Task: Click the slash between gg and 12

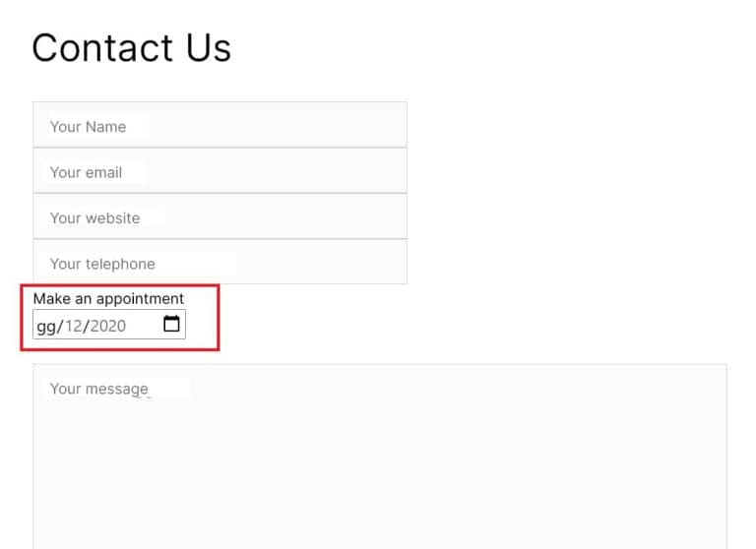Action: point(60,327)
